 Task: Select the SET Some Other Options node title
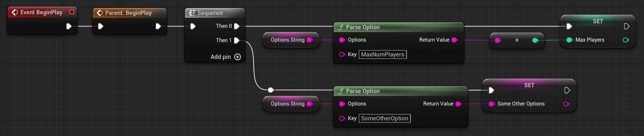tap(529, 85)
